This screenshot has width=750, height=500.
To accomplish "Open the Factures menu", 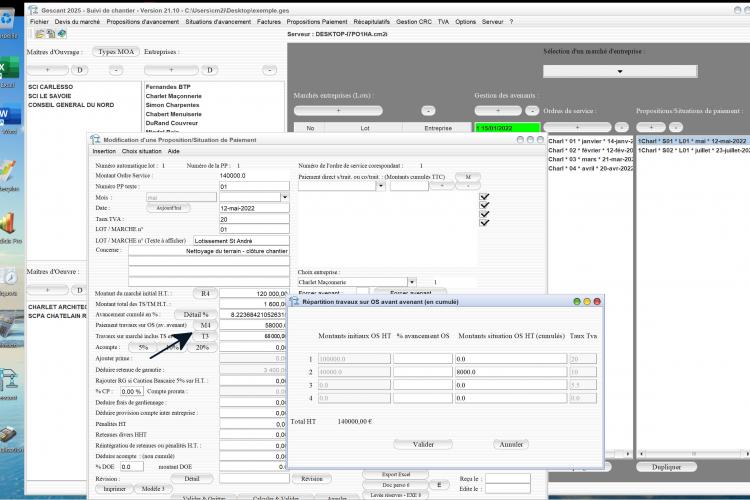I will [x=269, y=22].
